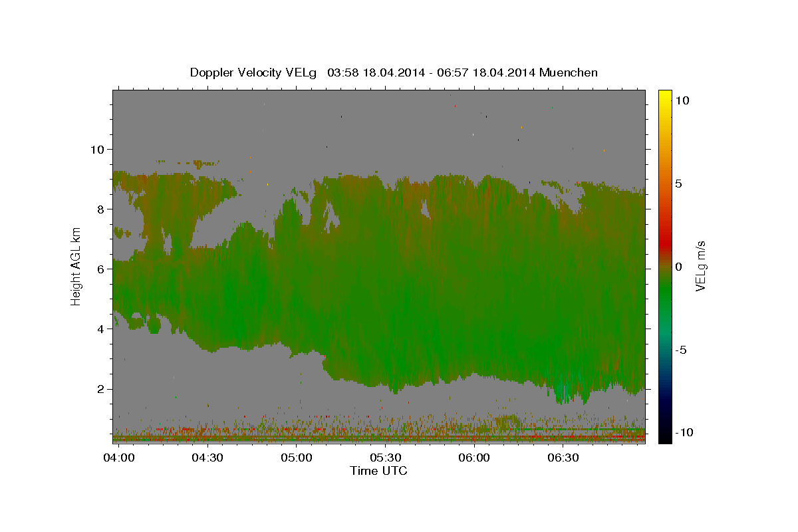Click the height axis label '10'

pyautogui.click(x=96, y=149)
